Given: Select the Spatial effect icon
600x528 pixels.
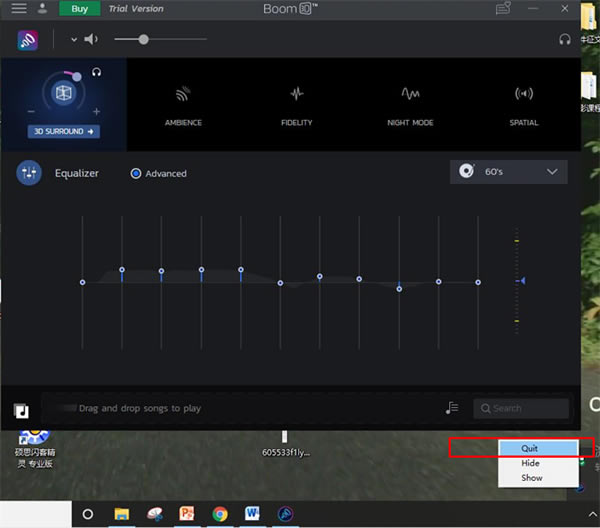Looking at the screenshot, I should 523,95.
